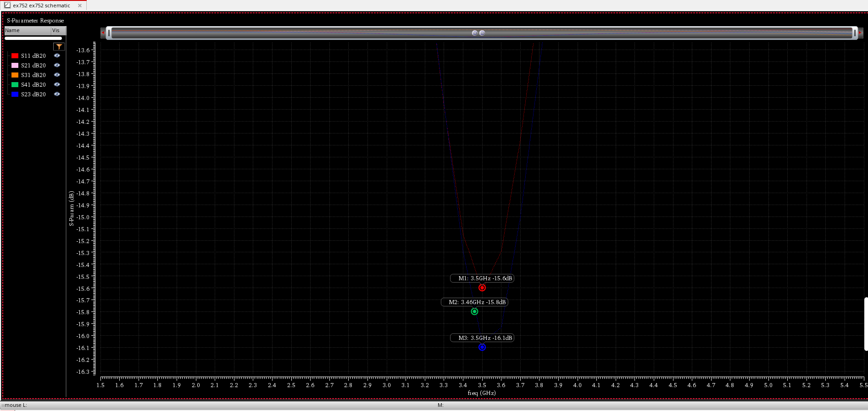The image size is (868, 411).
Task: Click the 'M:' status bar entry
Action: (440, 405)
